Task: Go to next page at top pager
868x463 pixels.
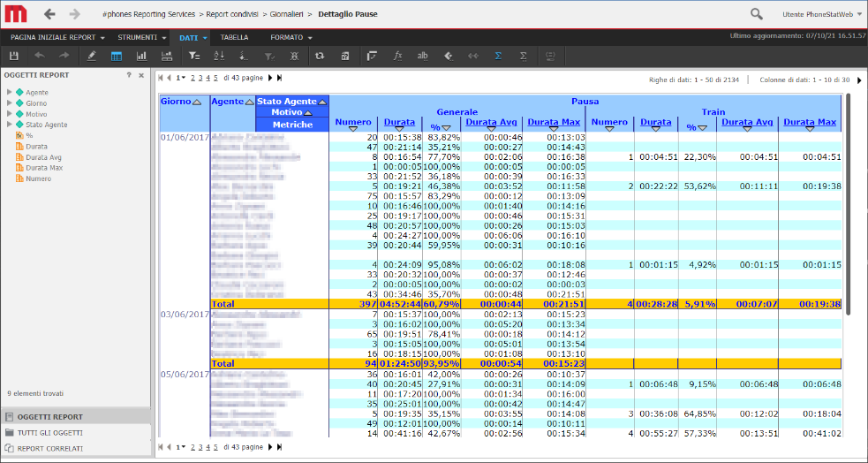Action: pyautogui.click(x=270, y=78)
